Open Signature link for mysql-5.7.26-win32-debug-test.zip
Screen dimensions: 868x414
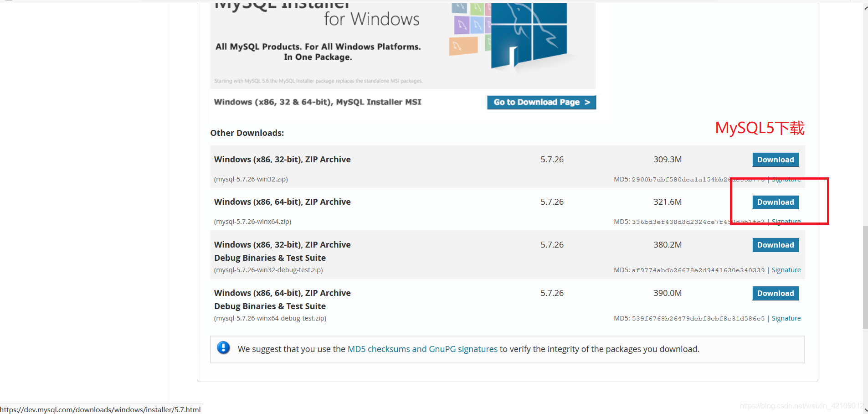pos(786,270)
